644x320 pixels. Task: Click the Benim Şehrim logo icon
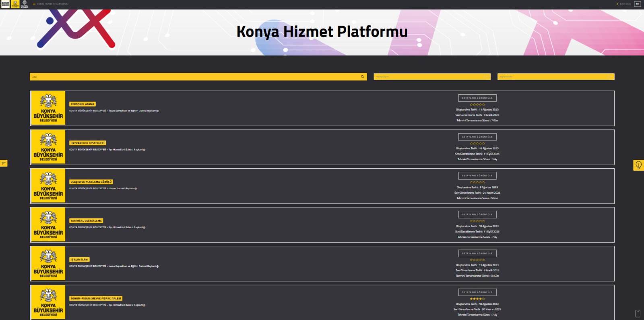point(5,4)
